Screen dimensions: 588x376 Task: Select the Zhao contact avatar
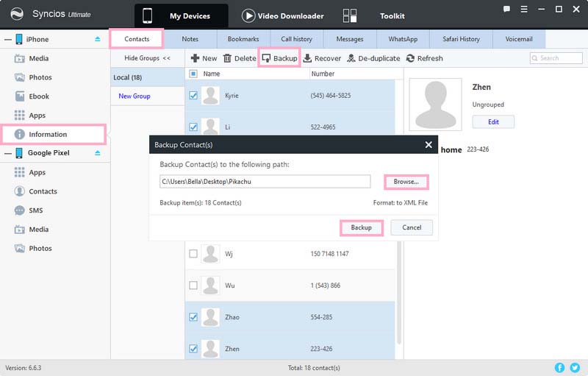210,317
